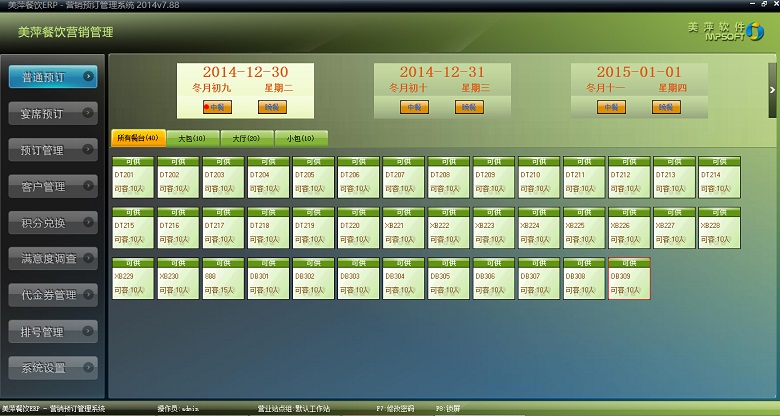This screenshot has height=416, width=780.
Task: Choose 中餐 for 2014-12-30
Action: pos(218,107)
